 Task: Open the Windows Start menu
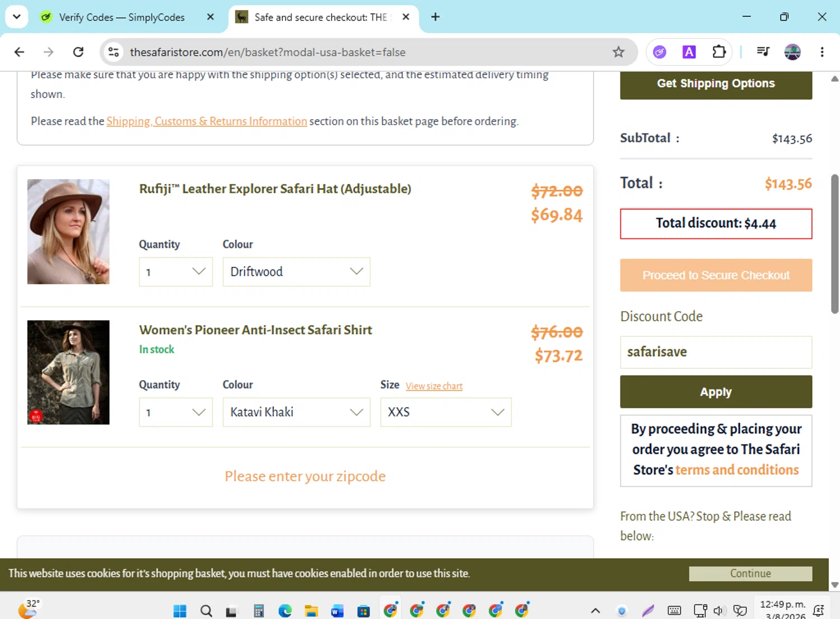[x=180, y=611]
